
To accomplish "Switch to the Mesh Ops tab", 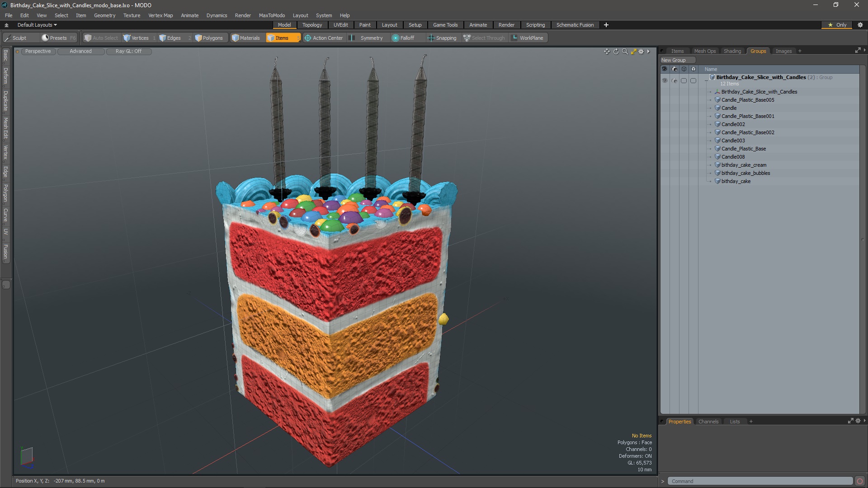I will [705, 51].
